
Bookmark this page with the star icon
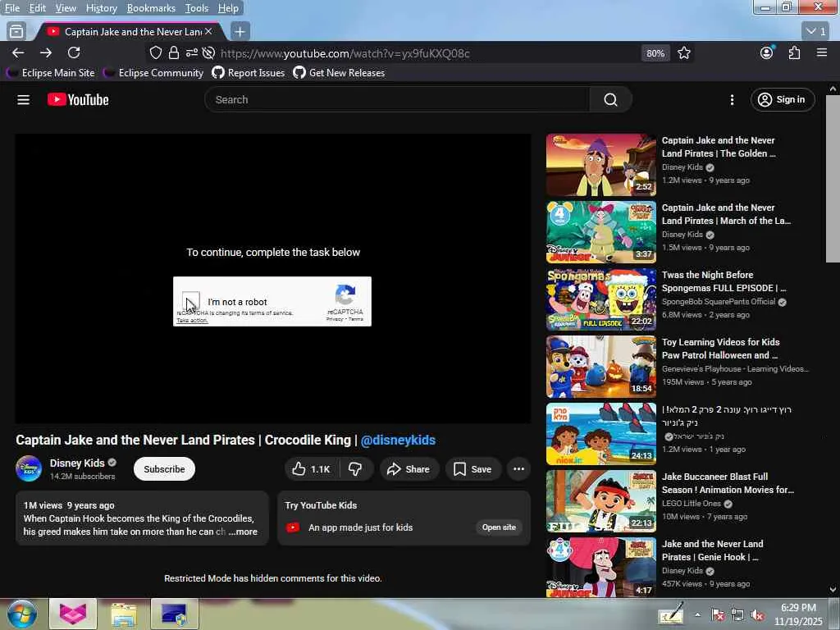pos(684,52)
